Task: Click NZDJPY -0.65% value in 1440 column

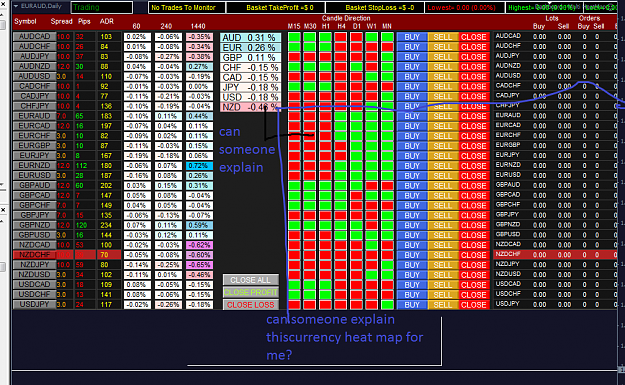Action: click(x=199, y=265)
